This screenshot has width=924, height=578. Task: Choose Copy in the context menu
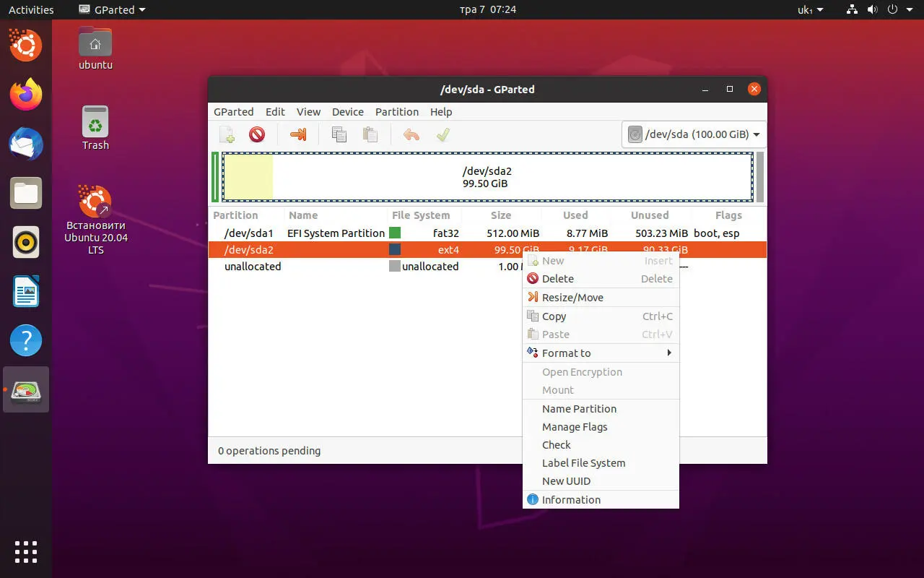coord(601,316)
